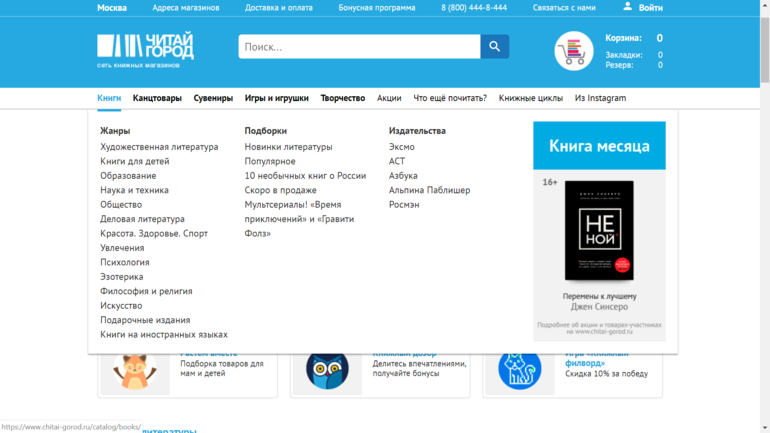Open the Бонусная программа link
Image resolution: width=770 pixels, height=433 pixels.
coord(376,8)
